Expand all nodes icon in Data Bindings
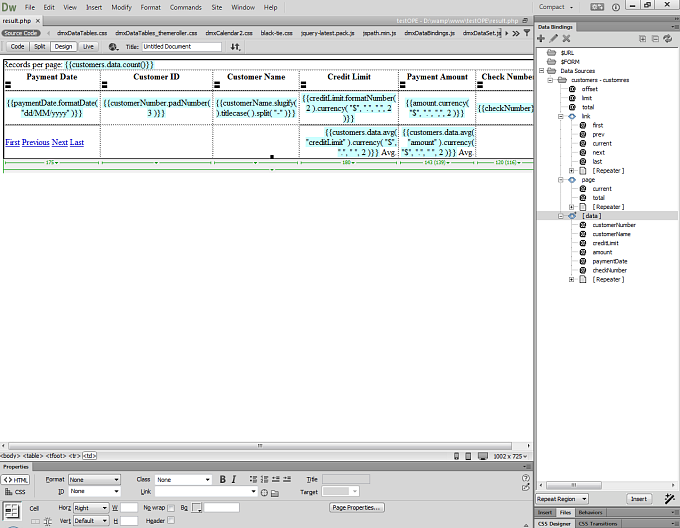680x528 pixels. pyautogui.click(x=643, y=39)
